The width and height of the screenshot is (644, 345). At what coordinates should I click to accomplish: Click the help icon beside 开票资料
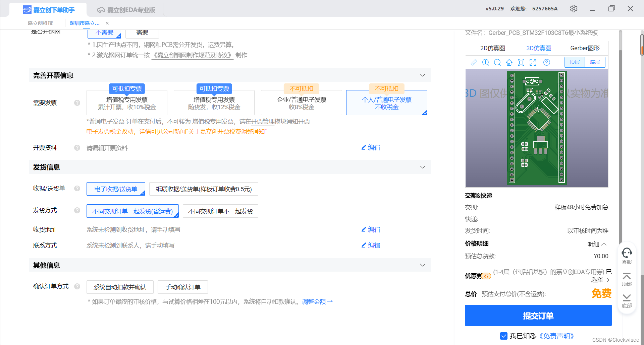tap(77, 148)
